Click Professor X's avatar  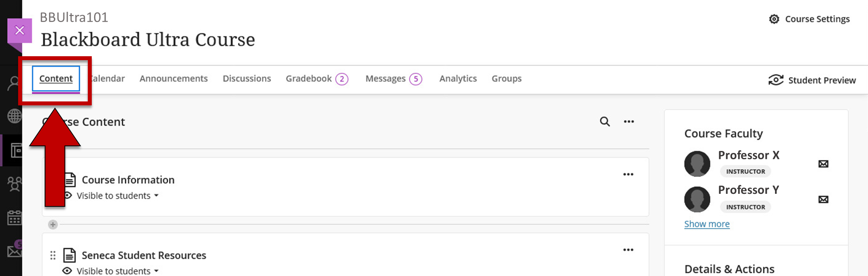pyautogui.click(x=697, y=164)
